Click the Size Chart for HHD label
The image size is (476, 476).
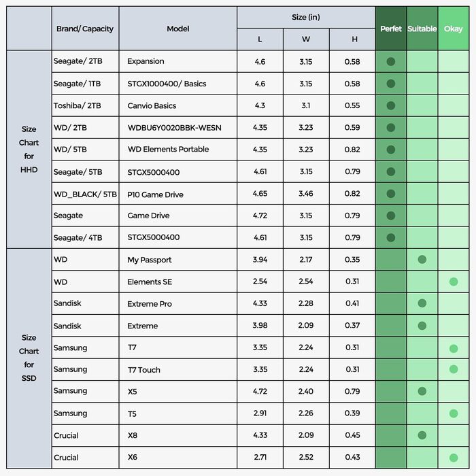point(29,149)
